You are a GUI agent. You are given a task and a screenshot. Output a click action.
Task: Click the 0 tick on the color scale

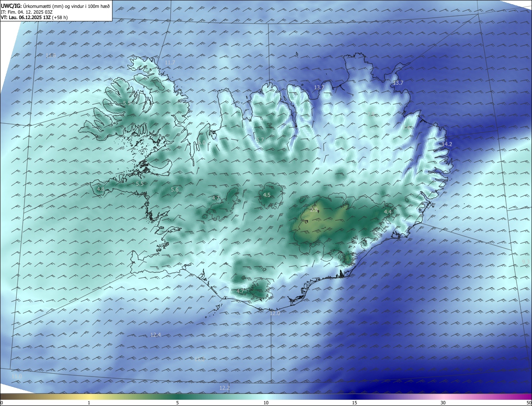2,403
